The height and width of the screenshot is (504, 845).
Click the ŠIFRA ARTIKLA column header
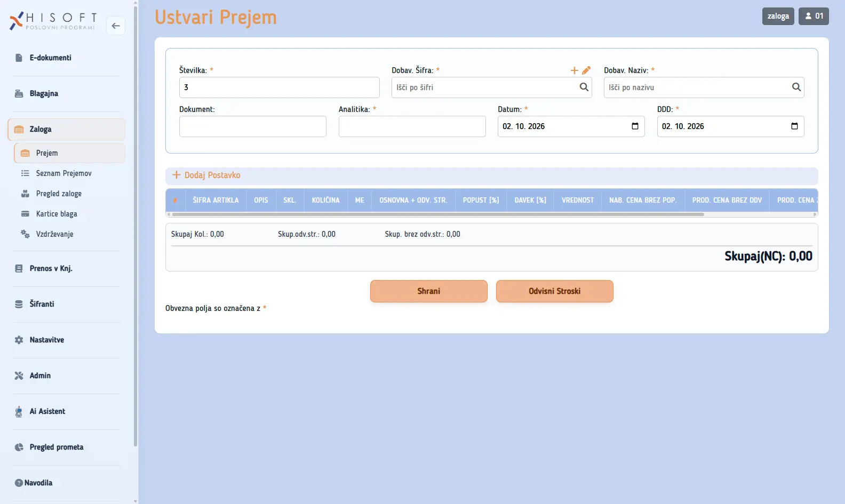[216, 200]
